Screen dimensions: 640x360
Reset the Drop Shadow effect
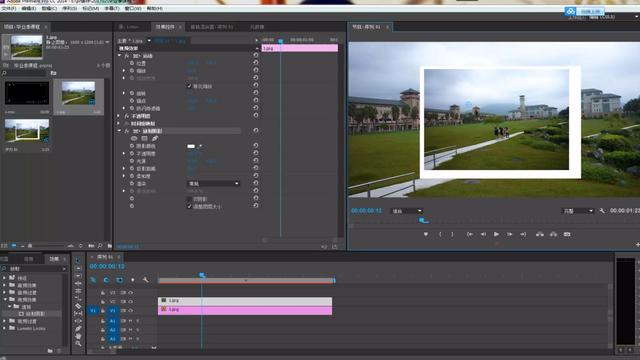coord(256,131)
